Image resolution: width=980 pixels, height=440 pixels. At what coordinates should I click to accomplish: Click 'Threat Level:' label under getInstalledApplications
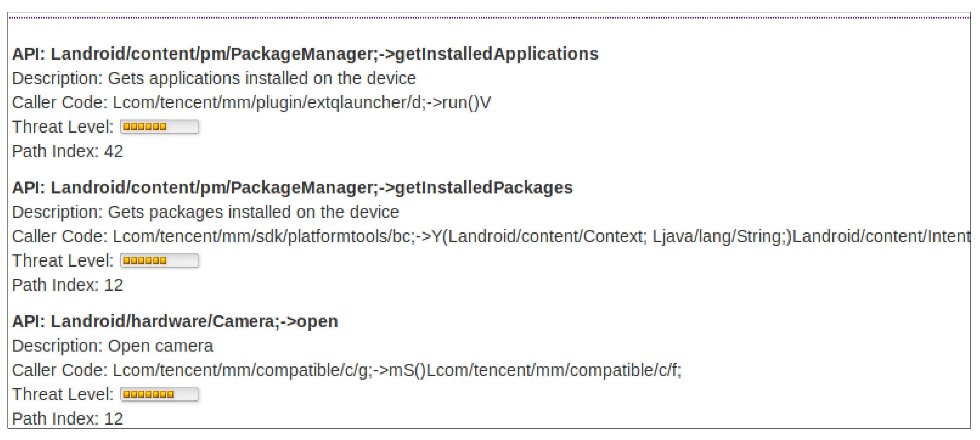[x=63, y=127]
